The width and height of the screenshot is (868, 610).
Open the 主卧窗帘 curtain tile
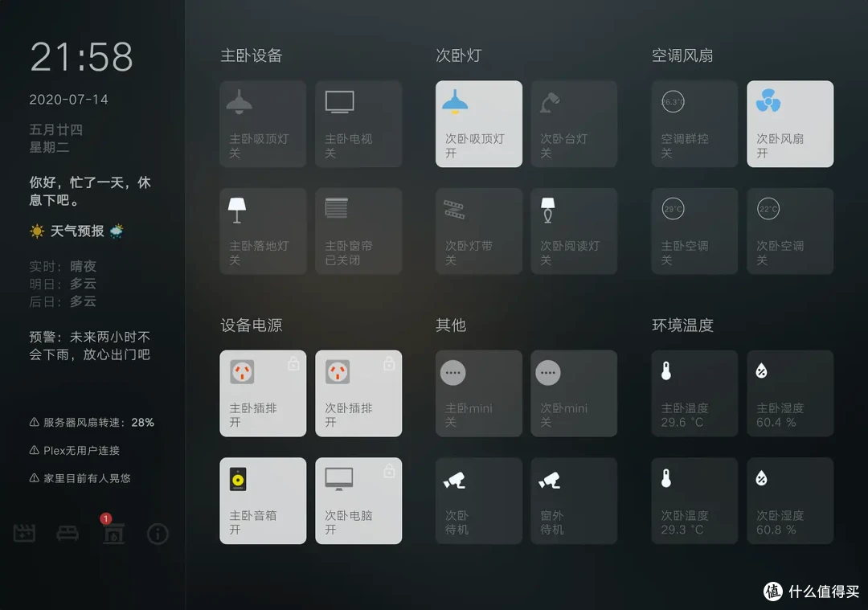point(358,231)
